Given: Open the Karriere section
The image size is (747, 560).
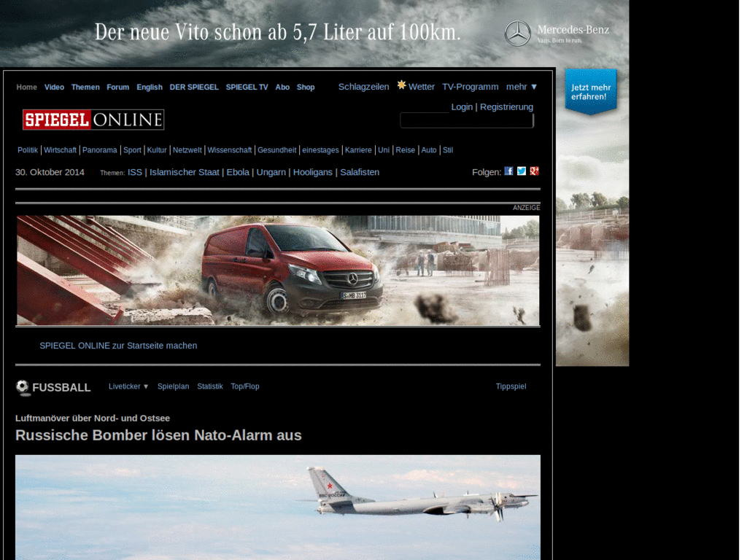Looking at the screenshot, I should 358,150.
